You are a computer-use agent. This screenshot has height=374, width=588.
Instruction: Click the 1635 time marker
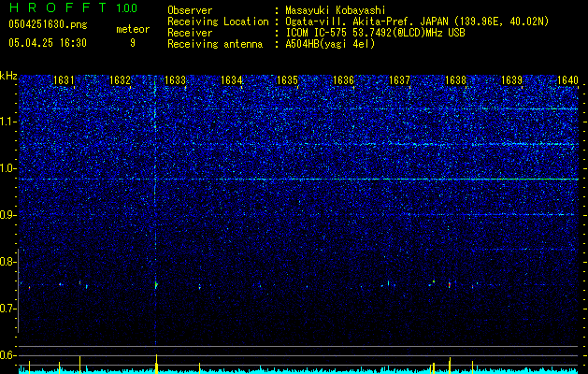click(x=287, y=80)
